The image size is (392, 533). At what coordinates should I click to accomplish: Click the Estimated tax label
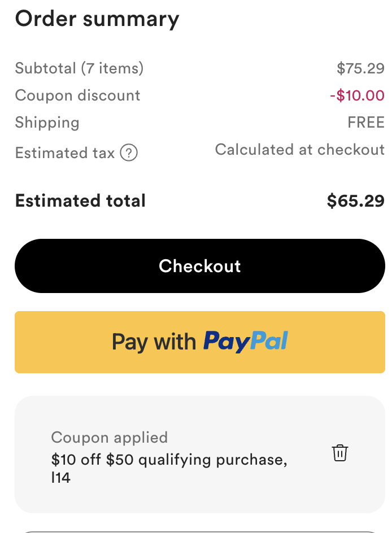click(65, 153)
